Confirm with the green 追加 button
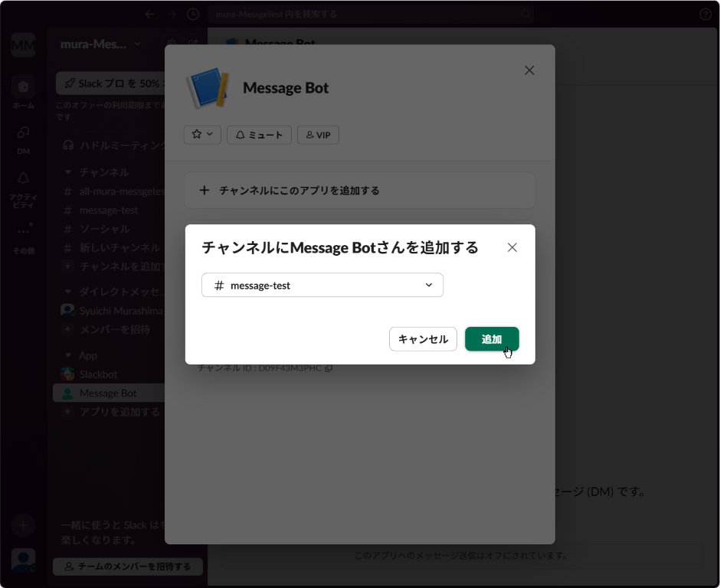 click(492, 338)
